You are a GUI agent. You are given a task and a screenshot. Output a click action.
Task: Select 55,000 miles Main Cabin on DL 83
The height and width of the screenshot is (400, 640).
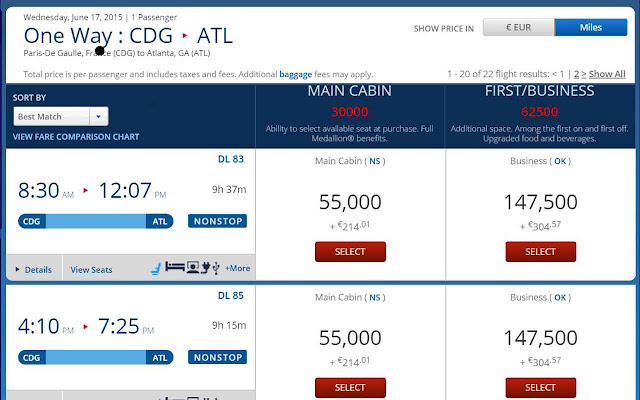coord(350,252)
